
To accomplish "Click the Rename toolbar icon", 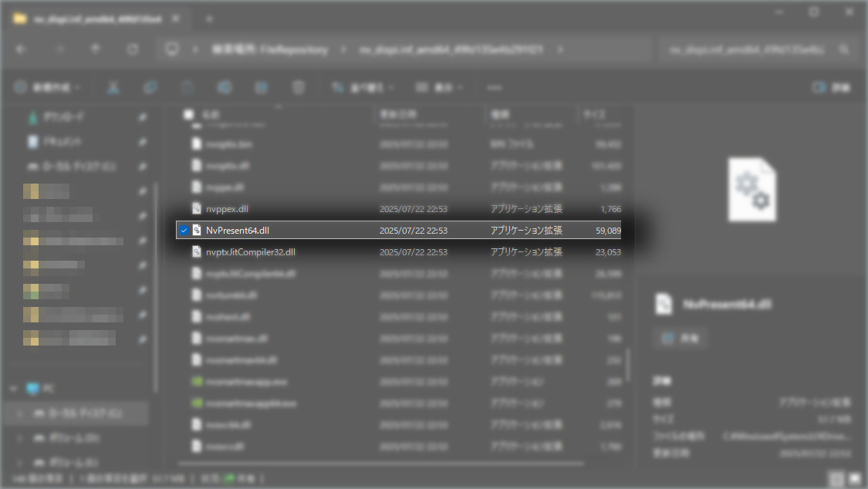I will tap(225, 87).
